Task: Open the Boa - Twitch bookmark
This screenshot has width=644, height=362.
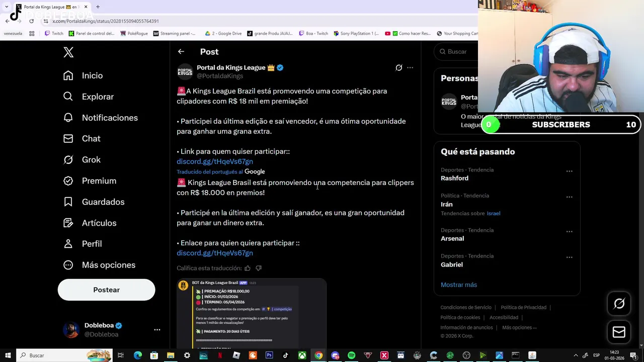Action: click(x=313, y=34)
